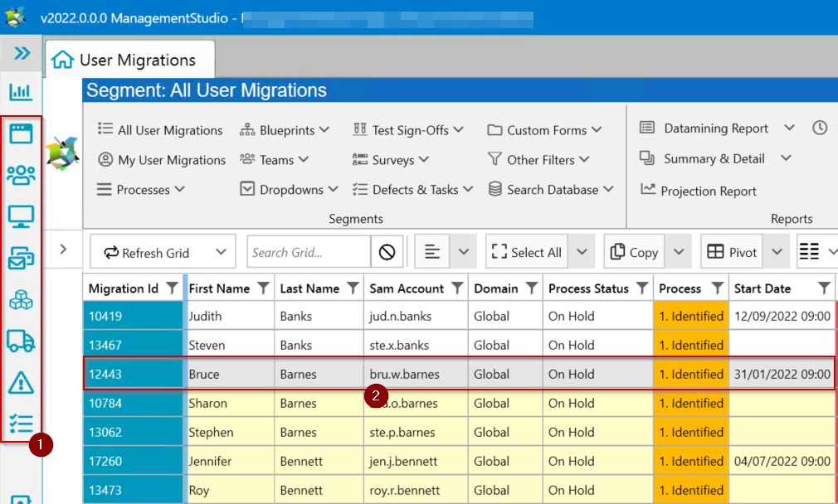Screen dimensions: 838x504
Task: Expand the sidebar using the double-chevron
Action: [20, 52]
